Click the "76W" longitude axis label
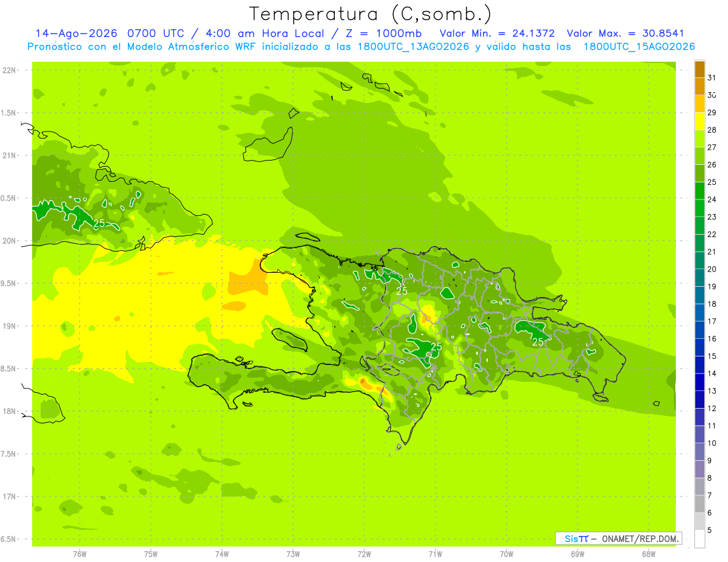728x562 pixels. pos(79,554)
